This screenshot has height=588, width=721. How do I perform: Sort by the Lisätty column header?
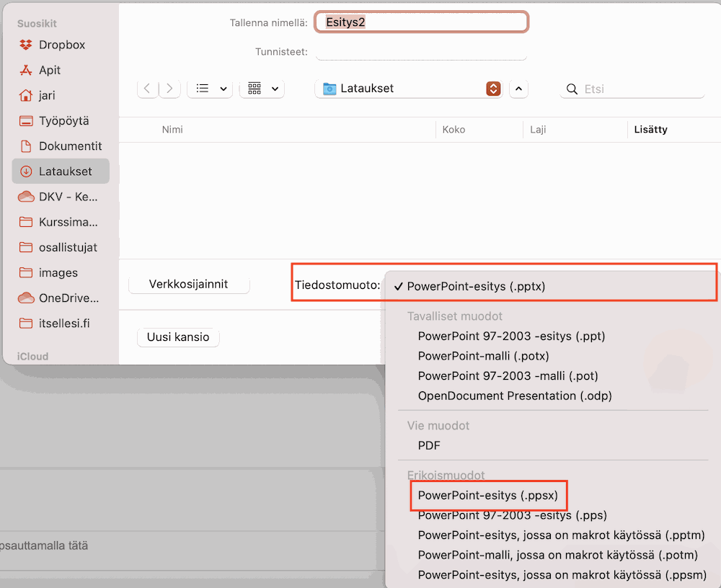coord(650,130)
